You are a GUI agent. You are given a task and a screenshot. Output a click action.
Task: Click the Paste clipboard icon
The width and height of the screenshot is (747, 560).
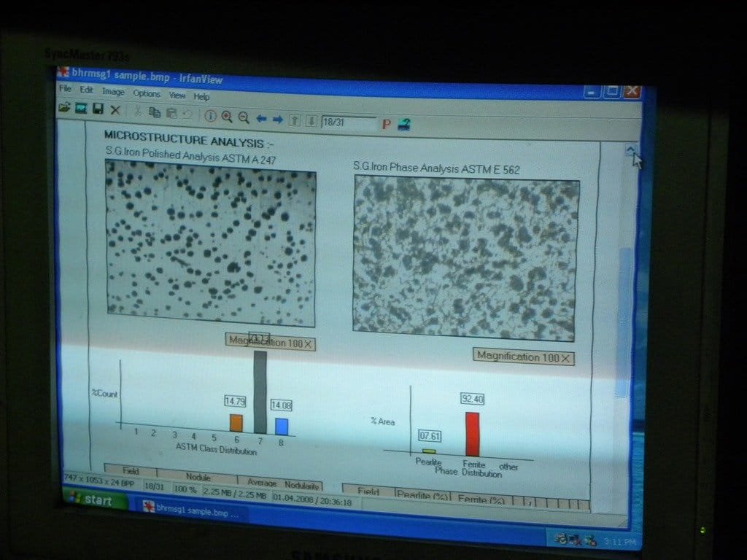click(x=171, y=113)
